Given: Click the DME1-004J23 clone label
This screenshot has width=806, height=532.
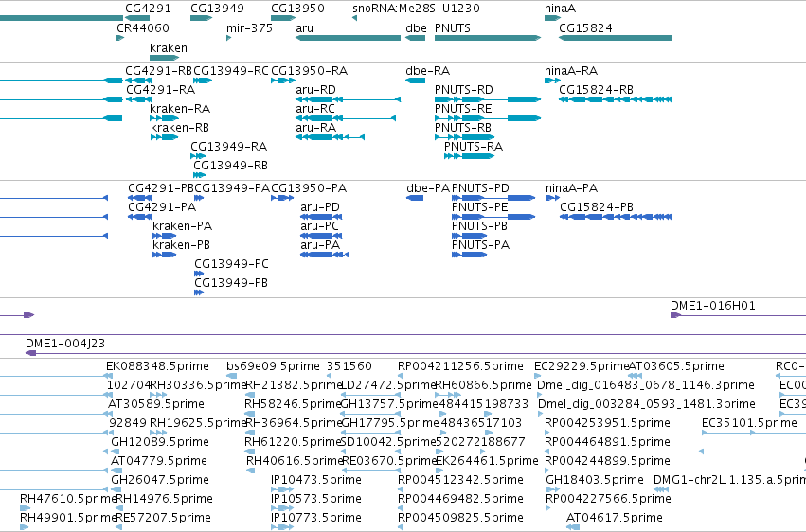Looking at the screenshot, I should (x=65, y=344).
